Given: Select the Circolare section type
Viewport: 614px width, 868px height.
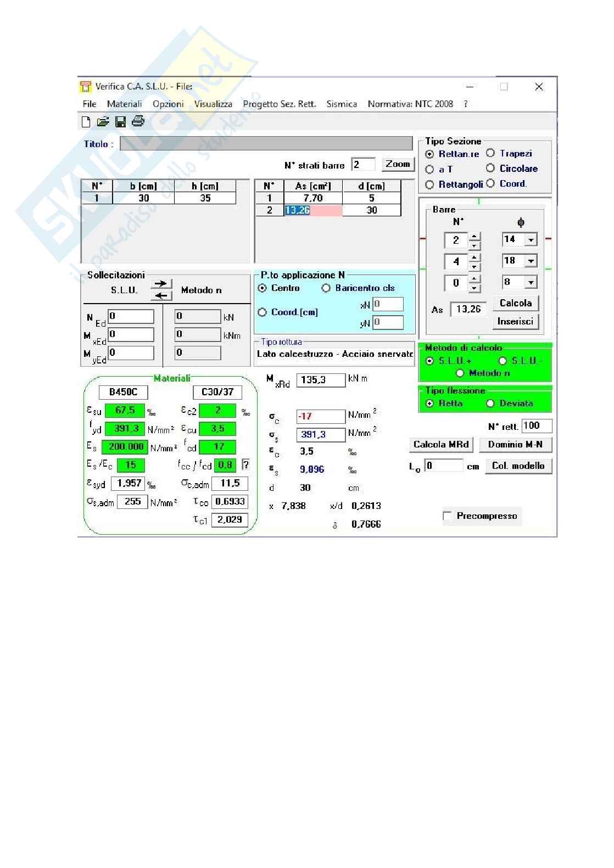Looking at the screenshot, I should tap(490, 169).
